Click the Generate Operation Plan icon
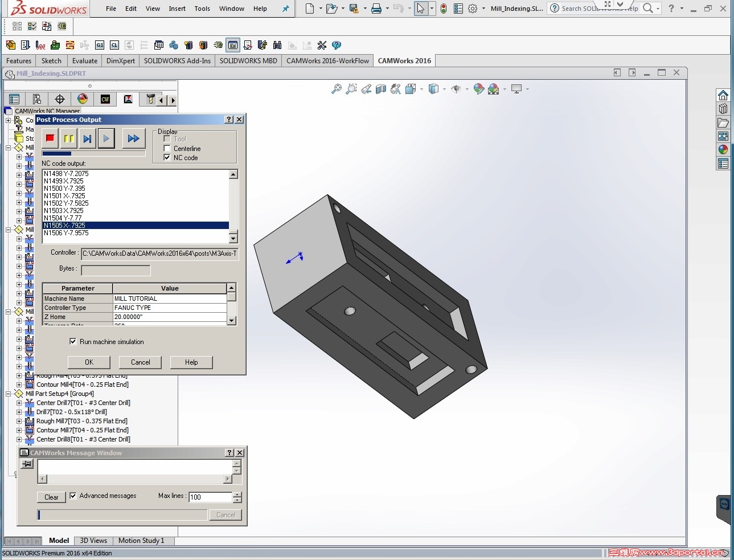Screen dimensions: 734x560 tap(26, 45)
